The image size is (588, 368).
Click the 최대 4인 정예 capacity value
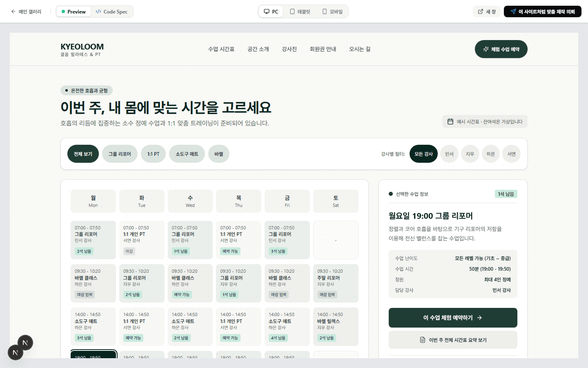pyautogui.click(x=497, y=280)
